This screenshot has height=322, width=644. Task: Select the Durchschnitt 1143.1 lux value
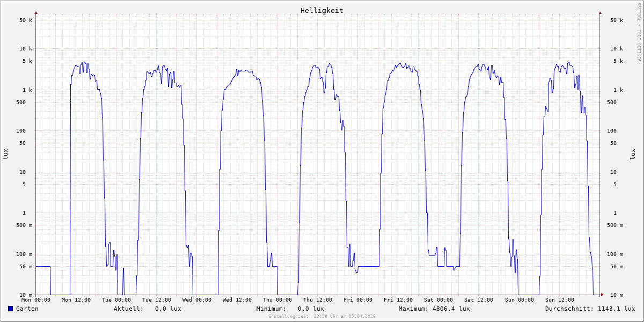[590, 309]
